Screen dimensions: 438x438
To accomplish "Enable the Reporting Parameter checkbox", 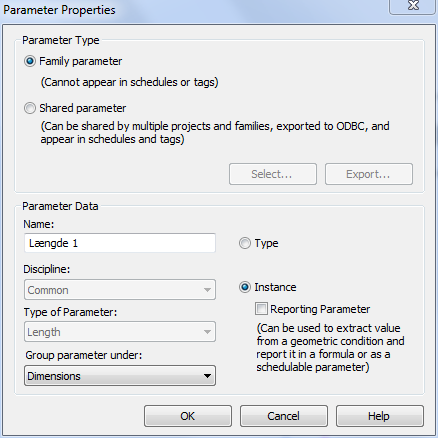I will tap(261, 309).
